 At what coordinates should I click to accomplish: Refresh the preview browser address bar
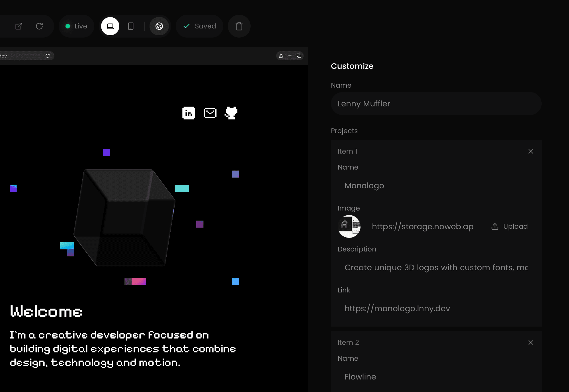pyautogui.click(x=48, y=56)
